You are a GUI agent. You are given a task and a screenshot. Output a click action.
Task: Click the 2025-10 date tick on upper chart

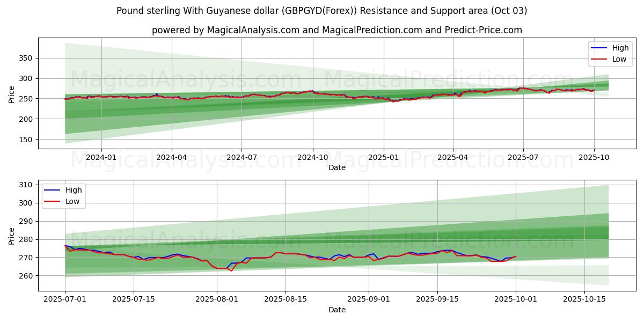(594, 157)
